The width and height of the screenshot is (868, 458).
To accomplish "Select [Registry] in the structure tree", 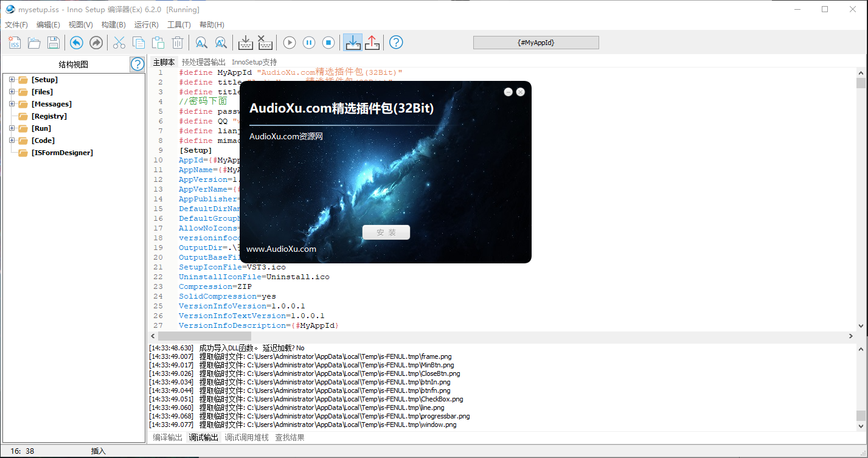I will pos(49,116).
